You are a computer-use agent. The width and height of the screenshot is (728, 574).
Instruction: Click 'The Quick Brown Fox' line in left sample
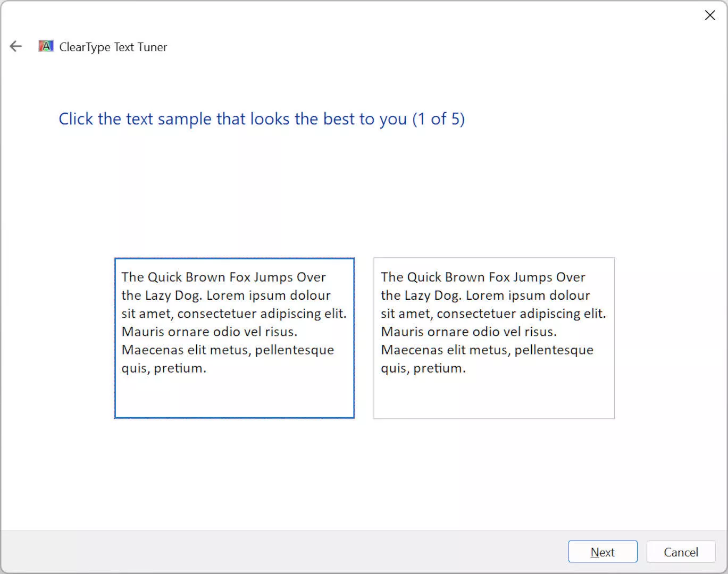(x=223, y=277)
